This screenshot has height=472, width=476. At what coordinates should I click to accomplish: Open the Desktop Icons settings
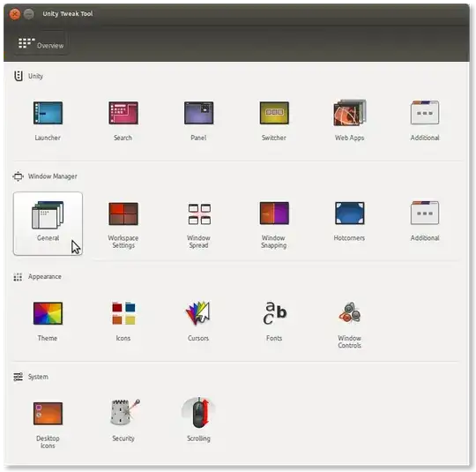click(48, 414)
